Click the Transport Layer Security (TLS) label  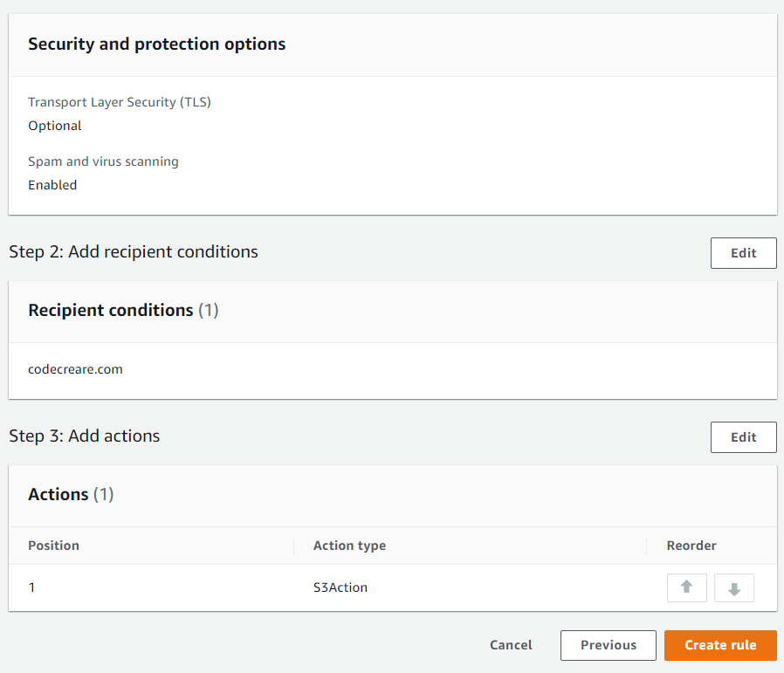click(120, 102)
